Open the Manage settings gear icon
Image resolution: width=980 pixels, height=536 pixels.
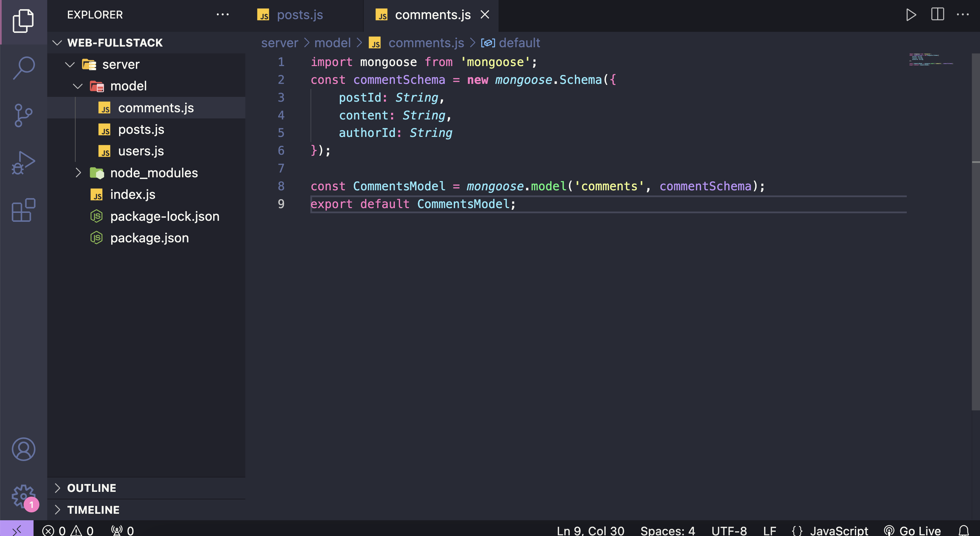coord(24,496)
